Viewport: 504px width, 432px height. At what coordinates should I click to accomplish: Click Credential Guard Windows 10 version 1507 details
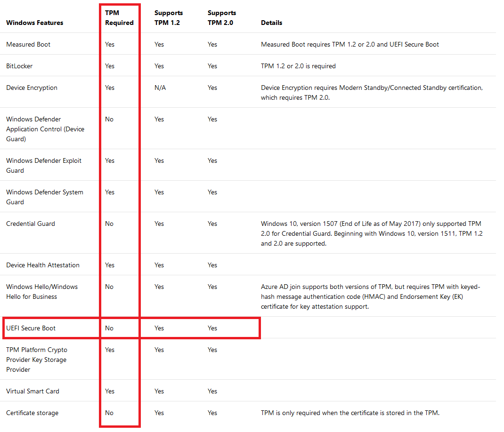tap(372, 233)
